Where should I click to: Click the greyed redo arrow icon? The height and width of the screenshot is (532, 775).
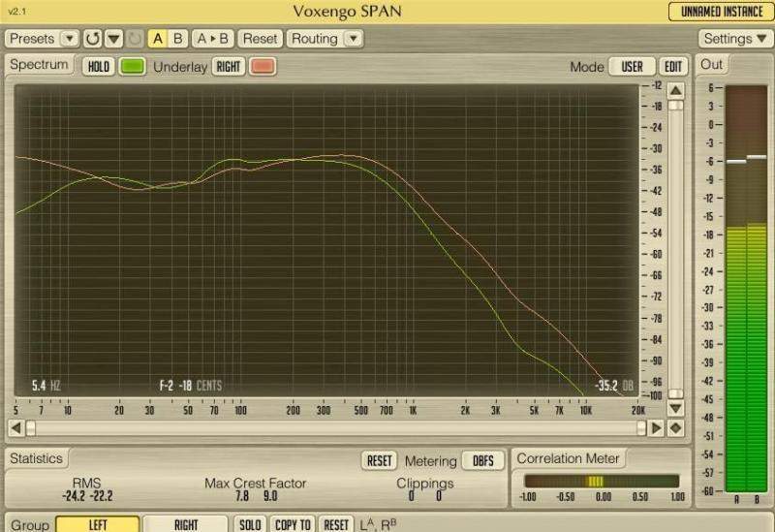point(135,39)
